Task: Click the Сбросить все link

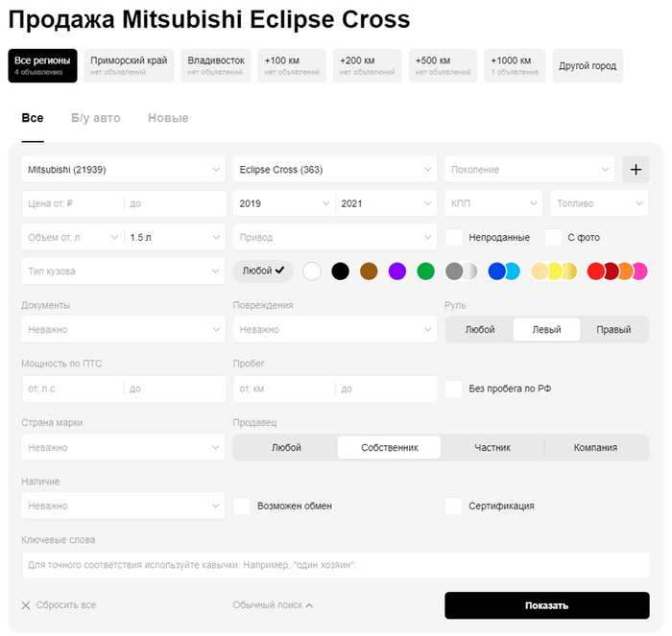Action: (x=66, y=605)
